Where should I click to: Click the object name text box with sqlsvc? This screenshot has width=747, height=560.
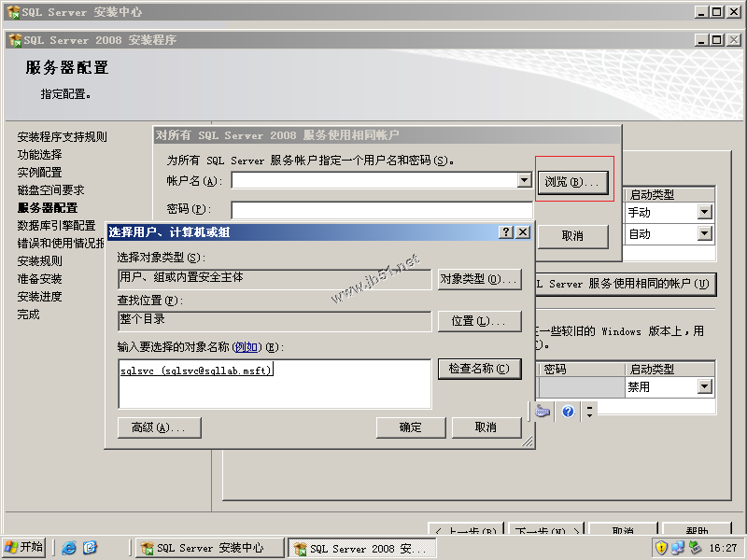click(275, 384)
